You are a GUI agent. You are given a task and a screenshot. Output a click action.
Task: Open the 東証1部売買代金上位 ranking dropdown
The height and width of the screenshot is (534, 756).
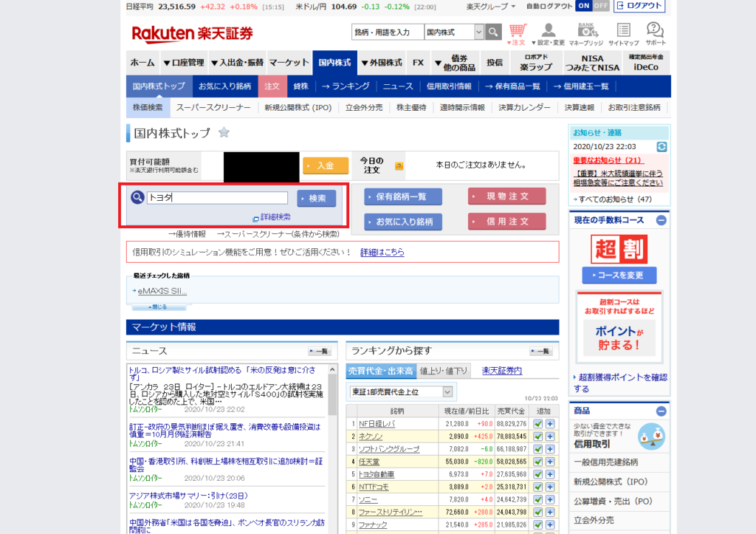pyautogui.click(x=401, y=391)
